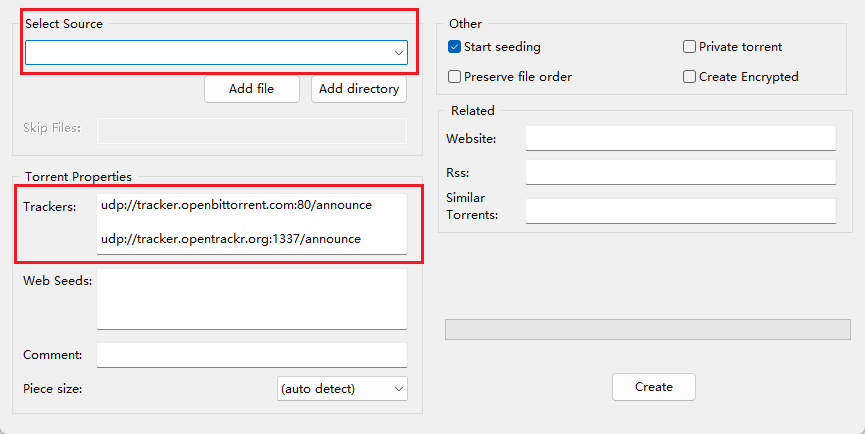
Task: Click the empty progress bar
Action: (x=647, y=330)
